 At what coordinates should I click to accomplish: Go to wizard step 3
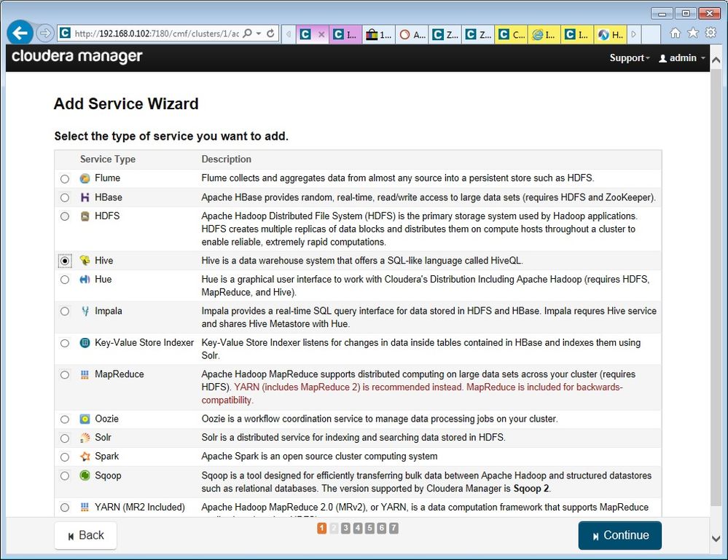[346, 528]
